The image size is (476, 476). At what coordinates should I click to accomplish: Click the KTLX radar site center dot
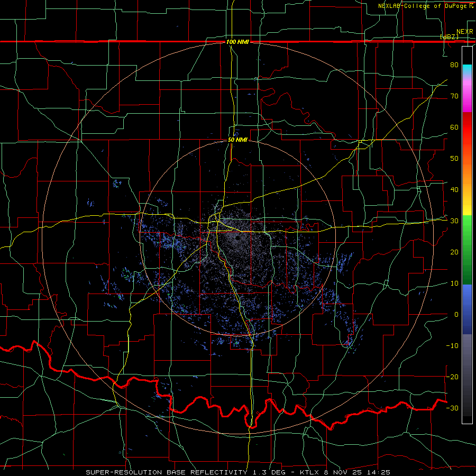(237, 239)
